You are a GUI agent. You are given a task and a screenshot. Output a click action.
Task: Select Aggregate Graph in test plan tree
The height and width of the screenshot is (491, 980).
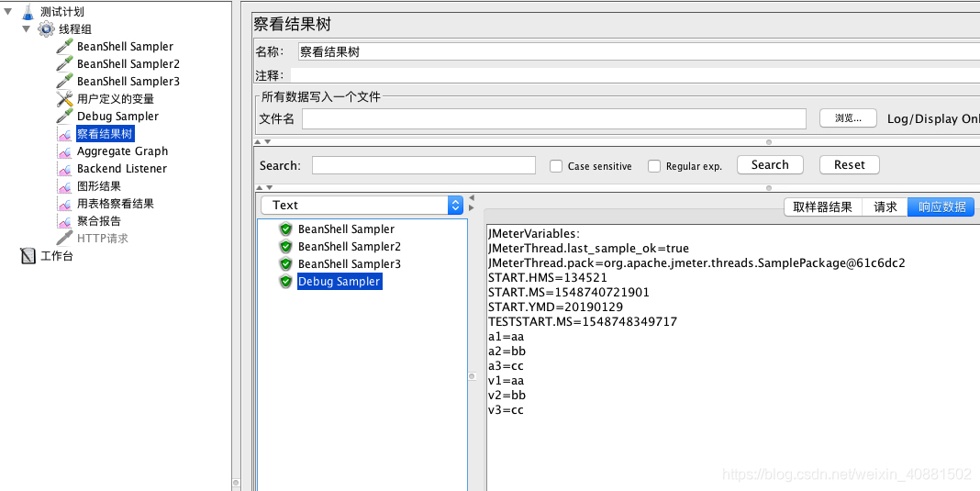pos(123,151)
